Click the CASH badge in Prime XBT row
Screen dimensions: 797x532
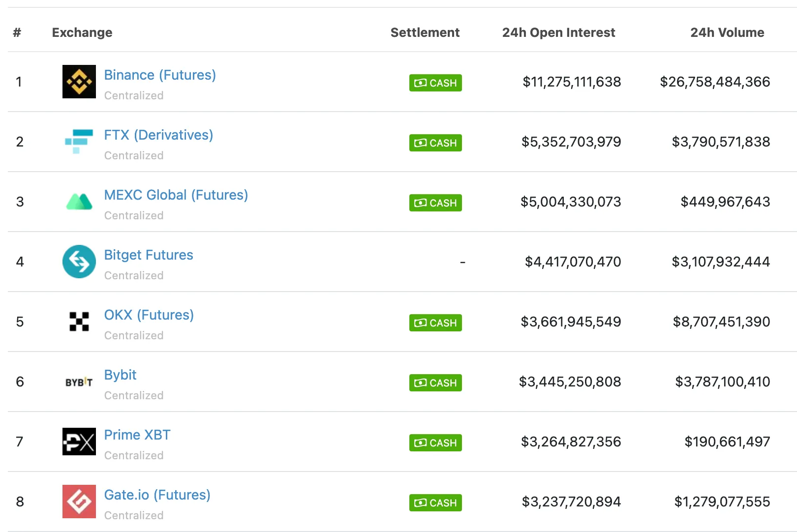click(435, 443)
